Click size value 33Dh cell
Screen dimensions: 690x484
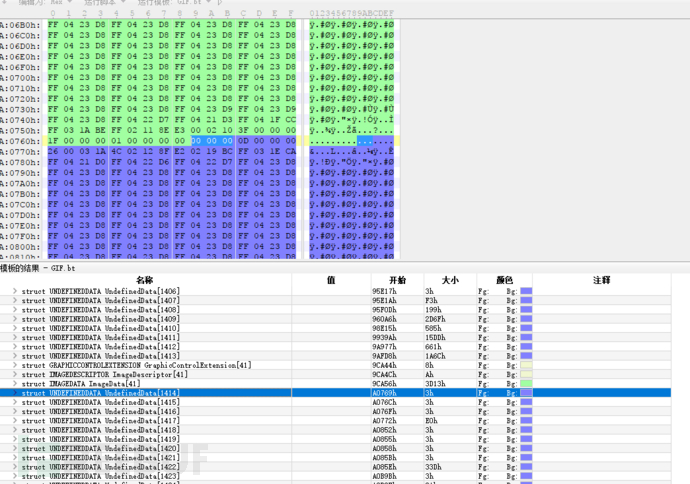[433, 466]
